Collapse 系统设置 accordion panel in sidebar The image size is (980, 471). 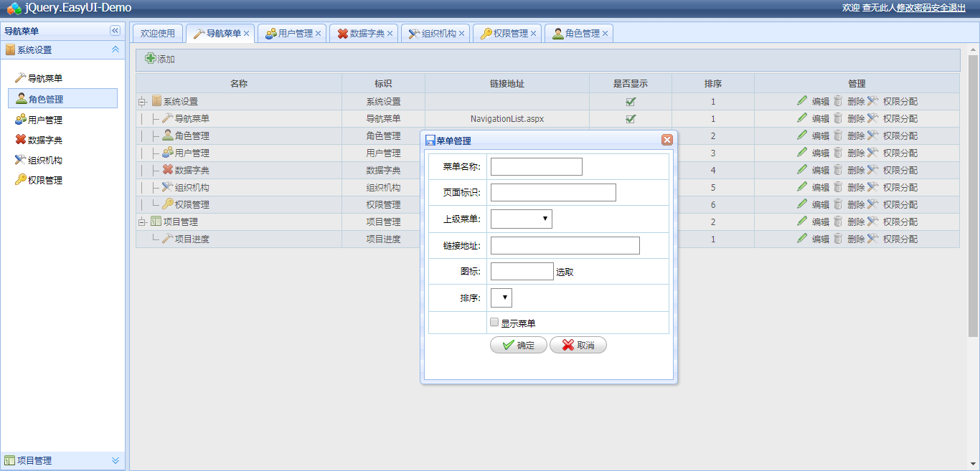115,49
